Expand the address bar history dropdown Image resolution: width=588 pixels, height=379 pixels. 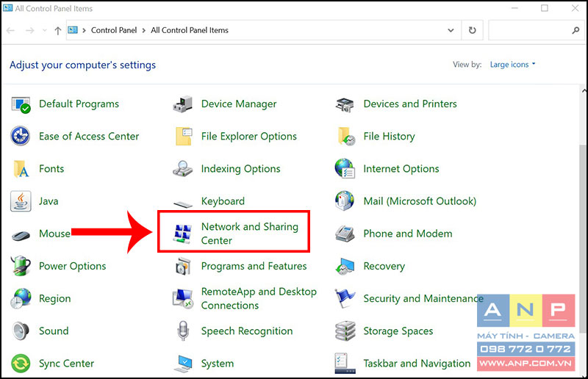pos(451,30)
